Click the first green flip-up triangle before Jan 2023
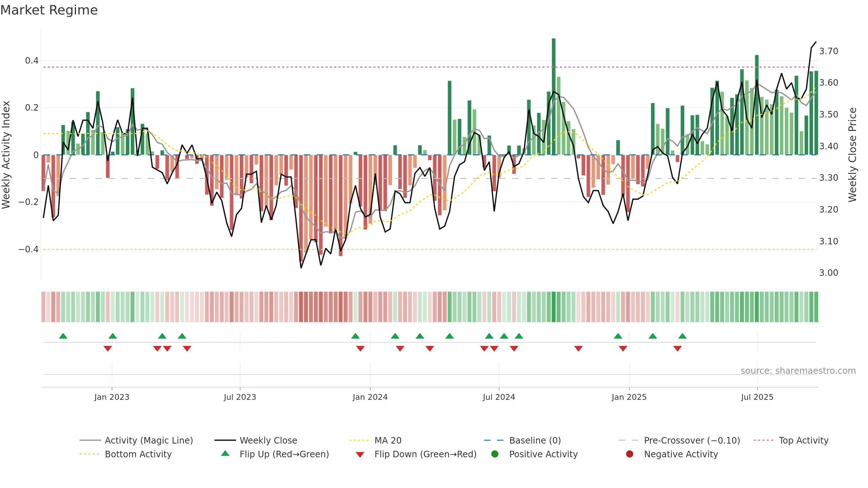This screenshot has width=868, height=488. pyautogui.click(x=63, y=336)
